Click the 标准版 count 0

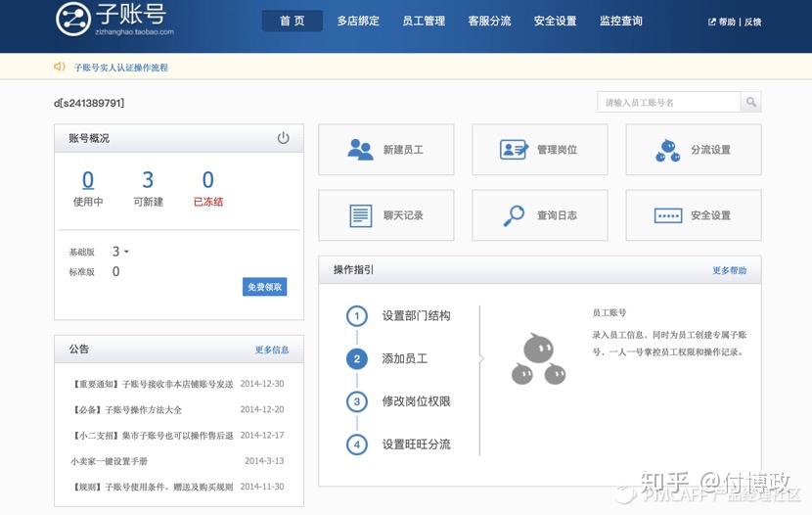point(116,271)
